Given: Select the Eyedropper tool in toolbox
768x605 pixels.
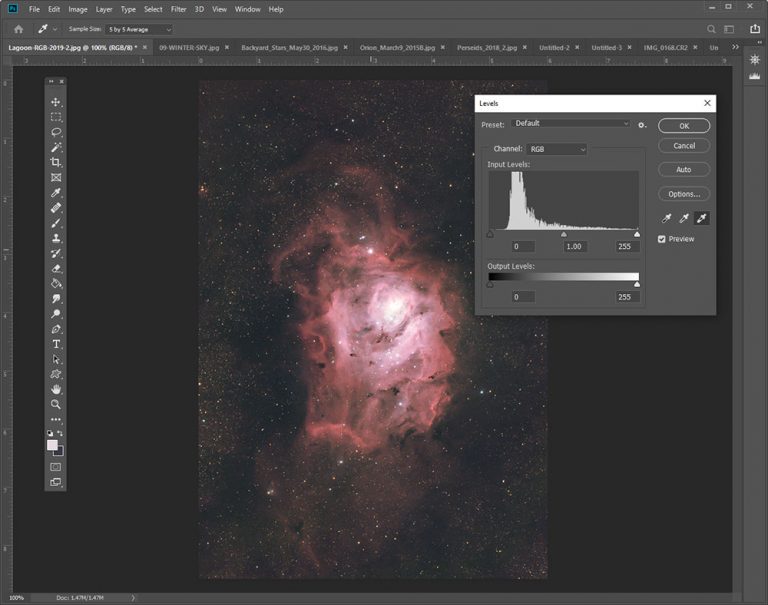Looking at the screenshot, I should click(56, 193).
